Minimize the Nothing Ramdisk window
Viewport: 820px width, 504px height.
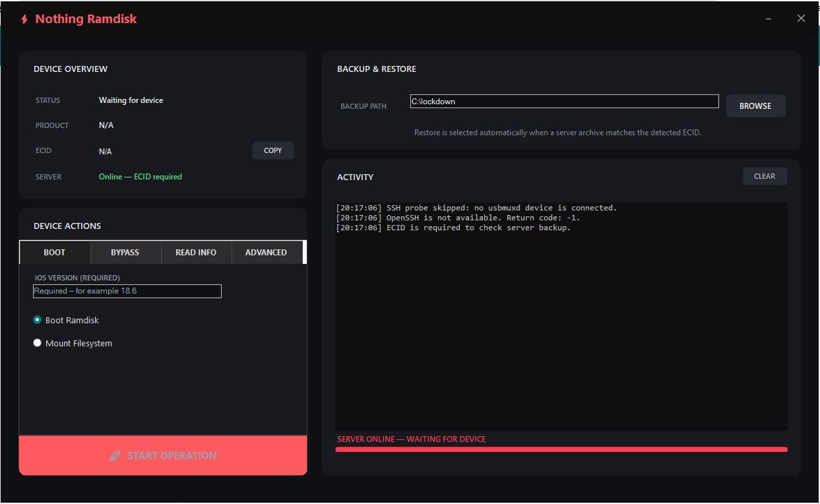(x=769, y=19)
